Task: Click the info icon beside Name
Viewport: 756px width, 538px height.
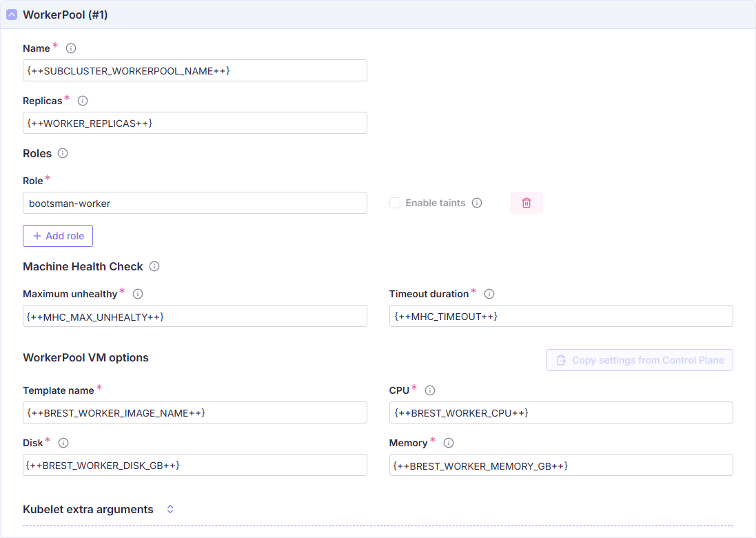Action: click(71, 48)
